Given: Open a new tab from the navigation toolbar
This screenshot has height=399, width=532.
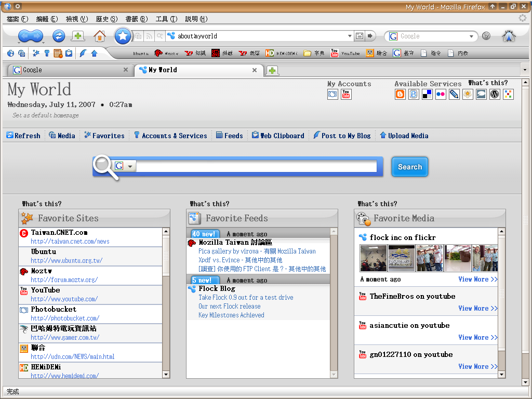Looking at the screenshot, I should tap(78, 36).
